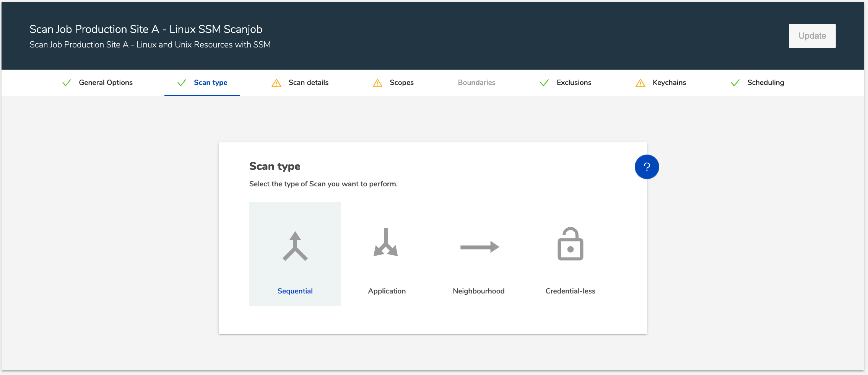
Task: Click the warning triangle next to Scopes
Action: tap(377, 83)
